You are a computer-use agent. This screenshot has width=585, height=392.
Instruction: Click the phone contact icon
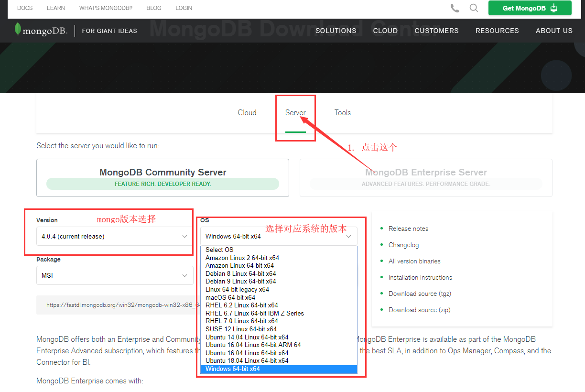coord(455,8)
